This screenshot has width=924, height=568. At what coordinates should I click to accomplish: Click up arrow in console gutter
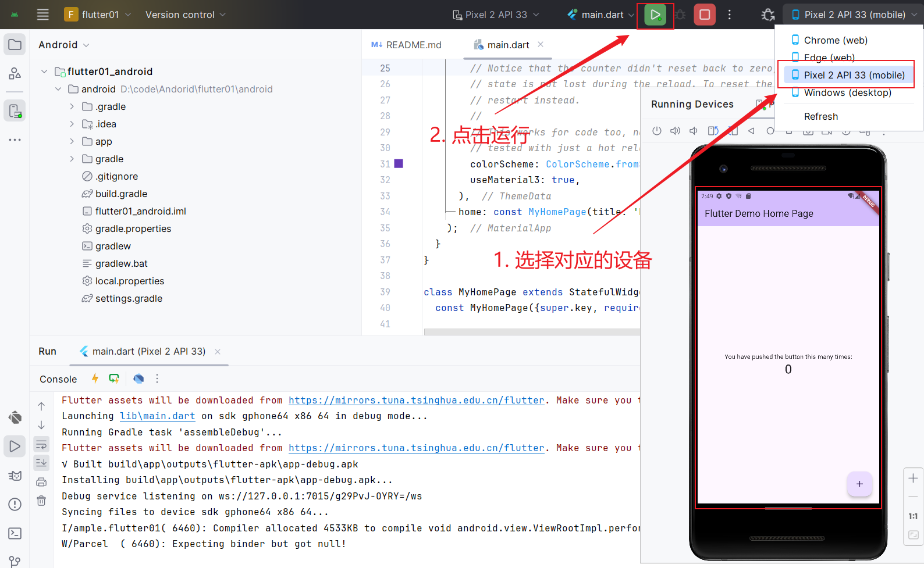point(41,406)
